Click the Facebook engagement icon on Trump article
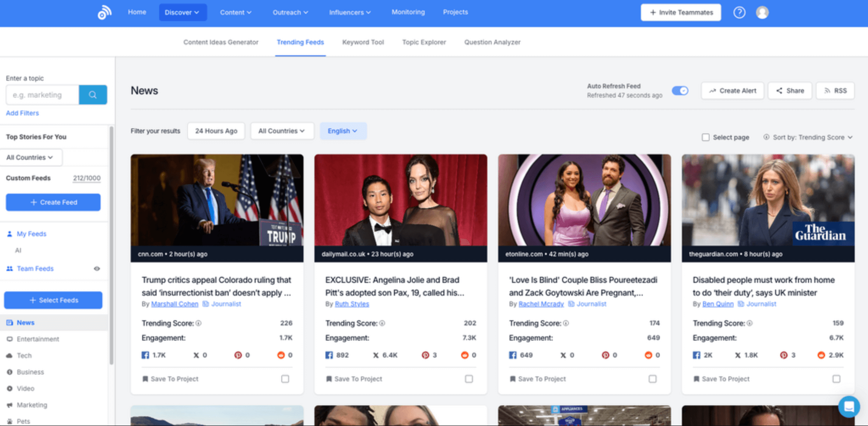Viewport: 868px width, 426px height. (x=145, y=355)
